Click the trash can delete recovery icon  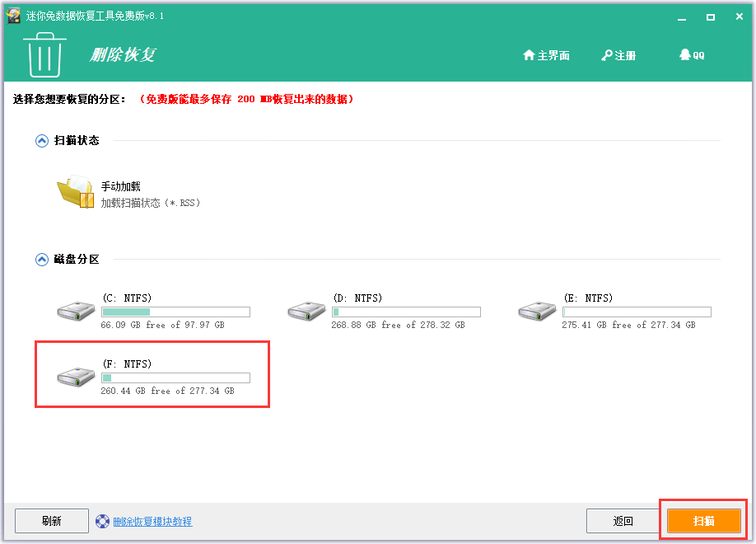[44, 54]
